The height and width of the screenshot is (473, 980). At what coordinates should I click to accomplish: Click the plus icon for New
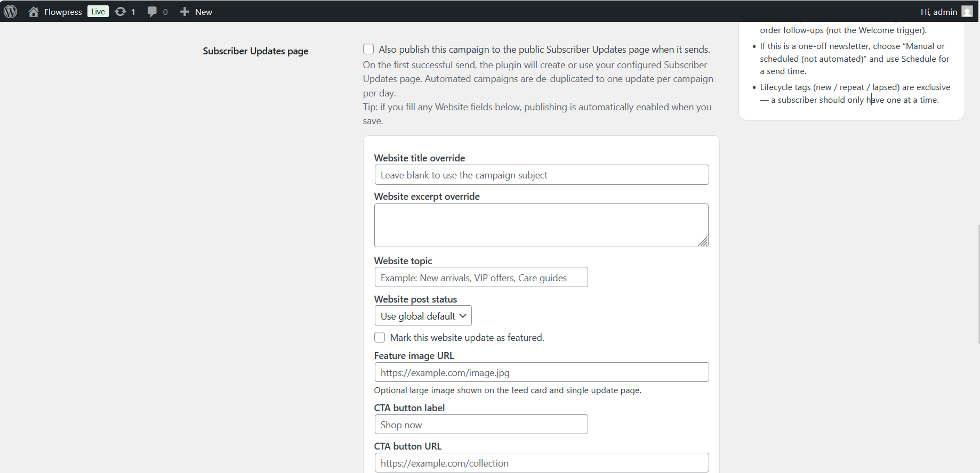184,12
